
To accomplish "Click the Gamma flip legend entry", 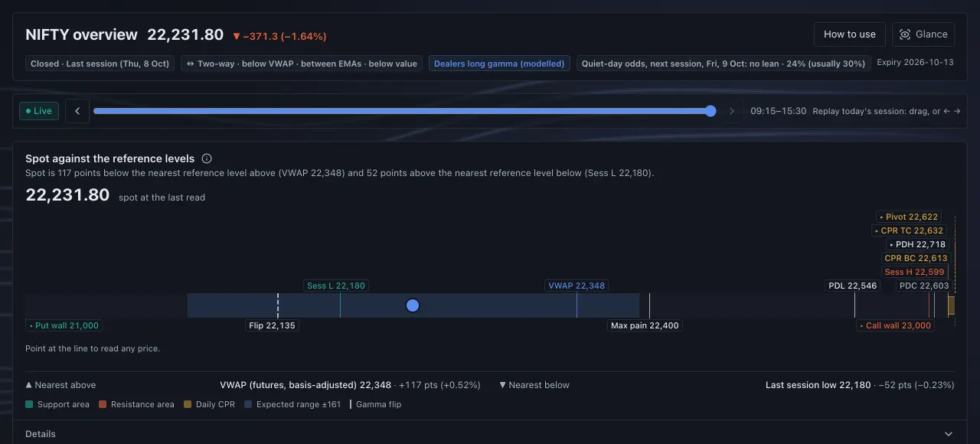I will 375,404.
